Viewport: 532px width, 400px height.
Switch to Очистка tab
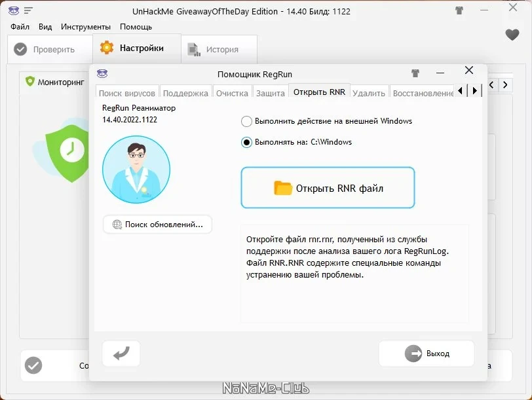coord(232,93)
